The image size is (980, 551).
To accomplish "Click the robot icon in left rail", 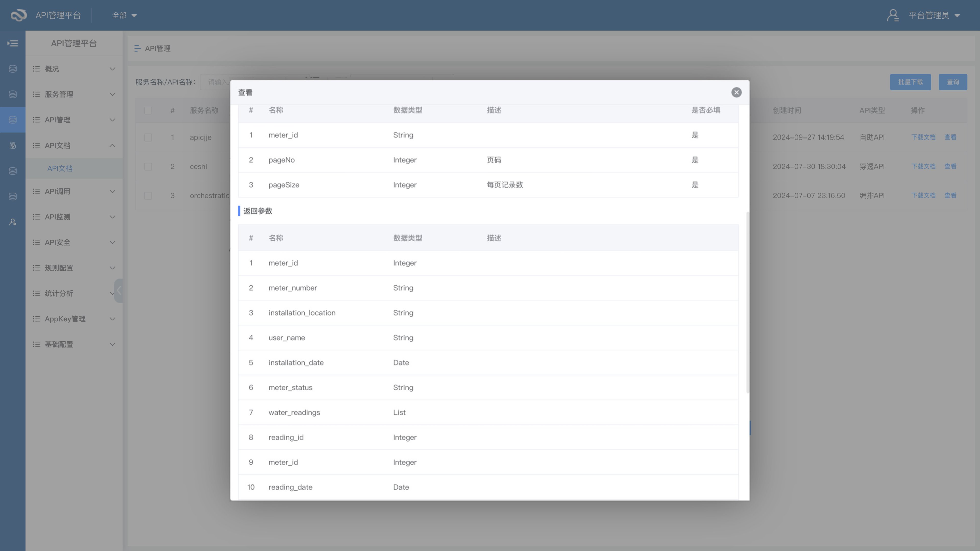I will 13,146.
